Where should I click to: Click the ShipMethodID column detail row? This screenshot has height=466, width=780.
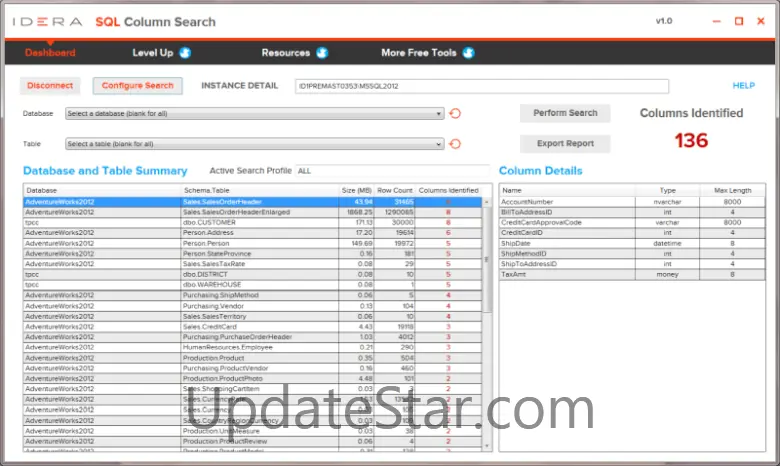[632, 254]
